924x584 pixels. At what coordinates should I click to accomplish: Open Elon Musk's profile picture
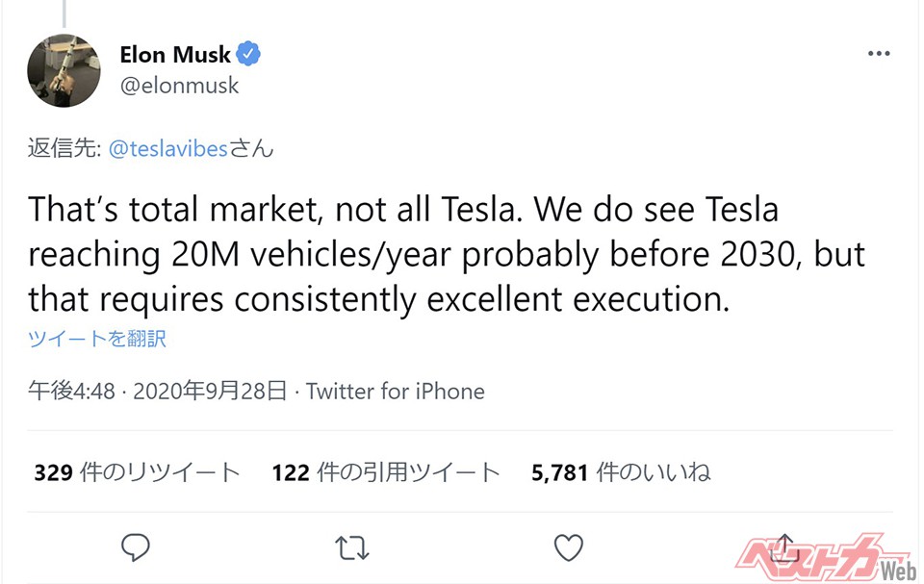64,70
